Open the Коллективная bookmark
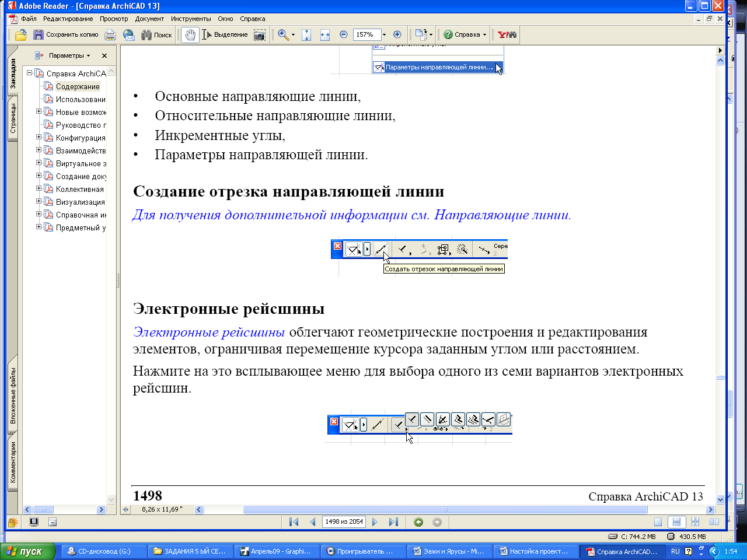747x560 pixels. [x=79, y=189]
